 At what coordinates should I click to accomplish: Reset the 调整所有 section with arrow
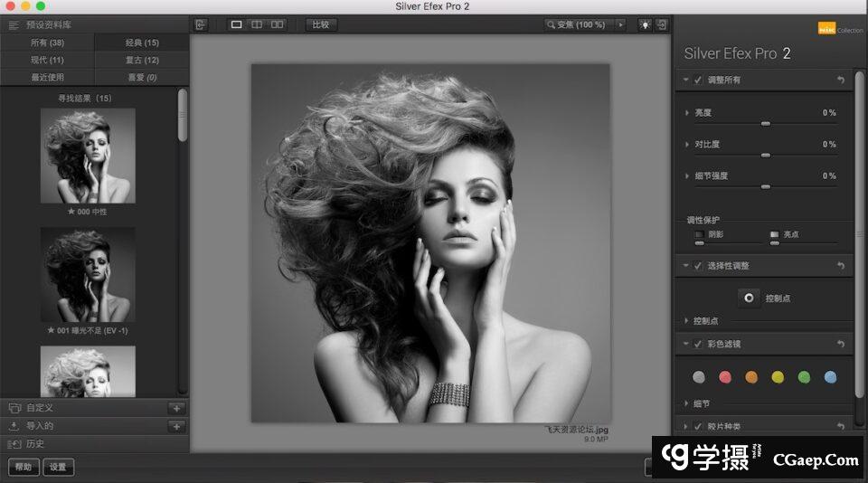click(841, 80)
